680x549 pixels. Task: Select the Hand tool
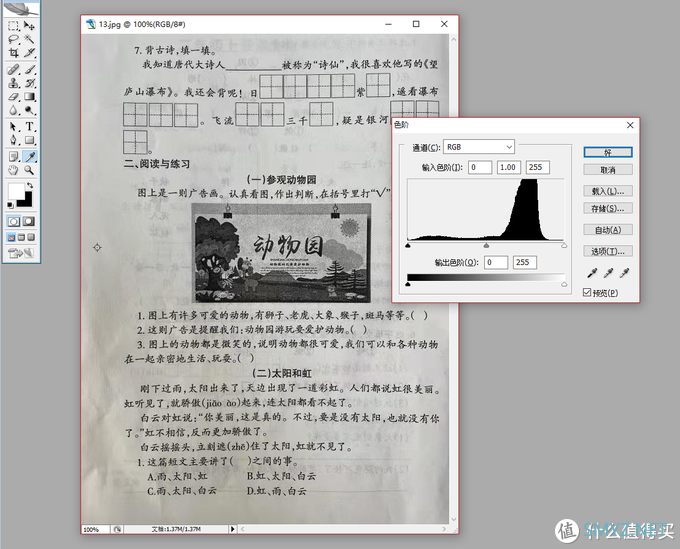pyautogui.click(x=13, y=170)
